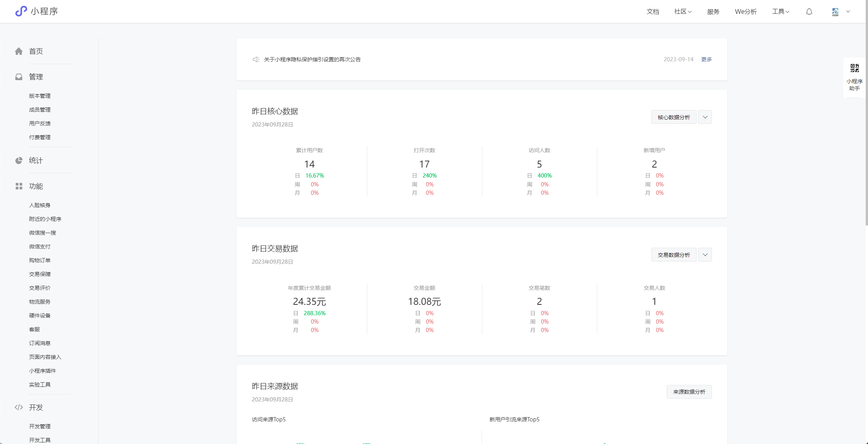Click the Mini Program logo icon

click(21, 11)
